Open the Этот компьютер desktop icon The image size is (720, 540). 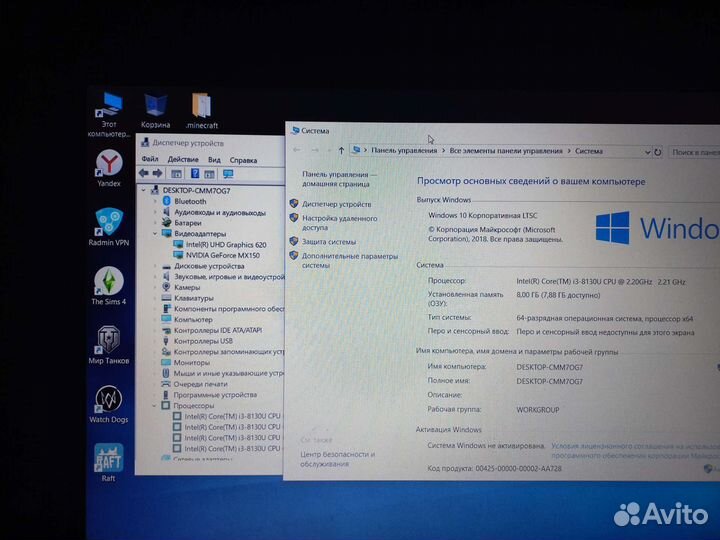109,114
